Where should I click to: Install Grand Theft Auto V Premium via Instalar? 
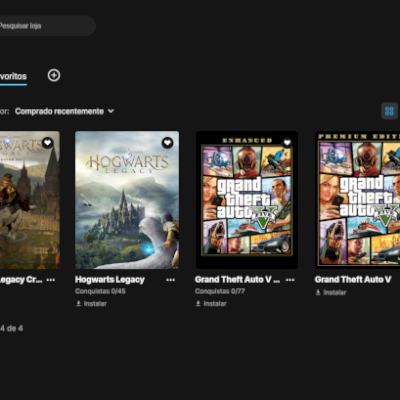coord(331,292)
